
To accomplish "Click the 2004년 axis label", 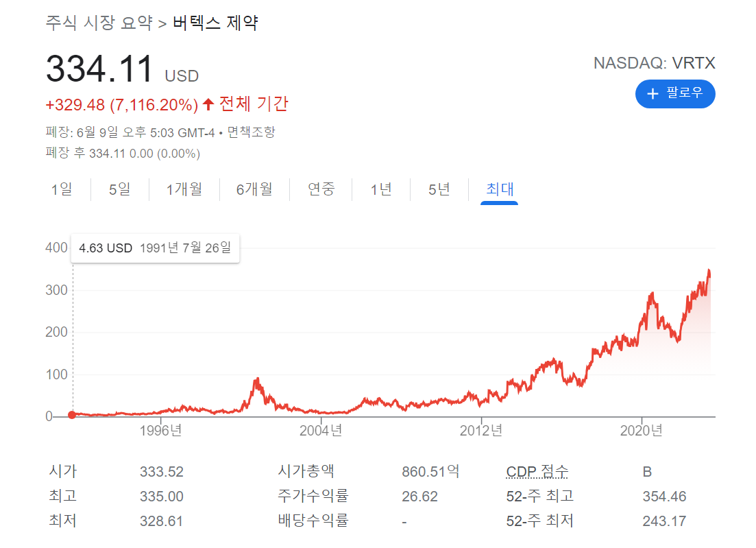I will click(321, 430).
